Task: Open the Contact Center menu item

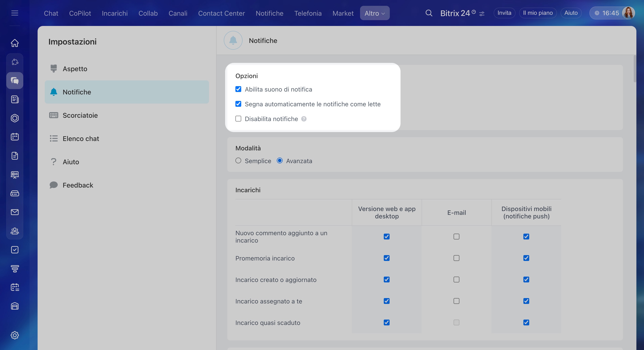Action: point(221,13)
